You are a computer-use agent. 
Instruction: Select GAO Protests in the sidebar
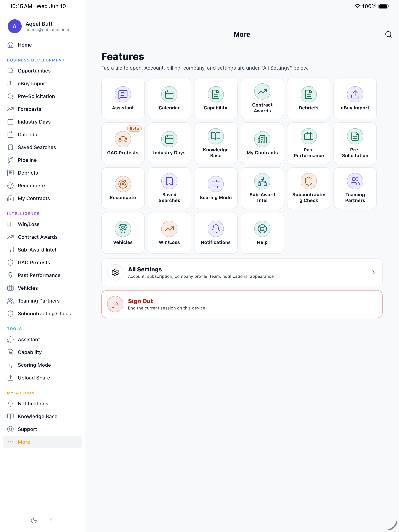coord(42,262)
